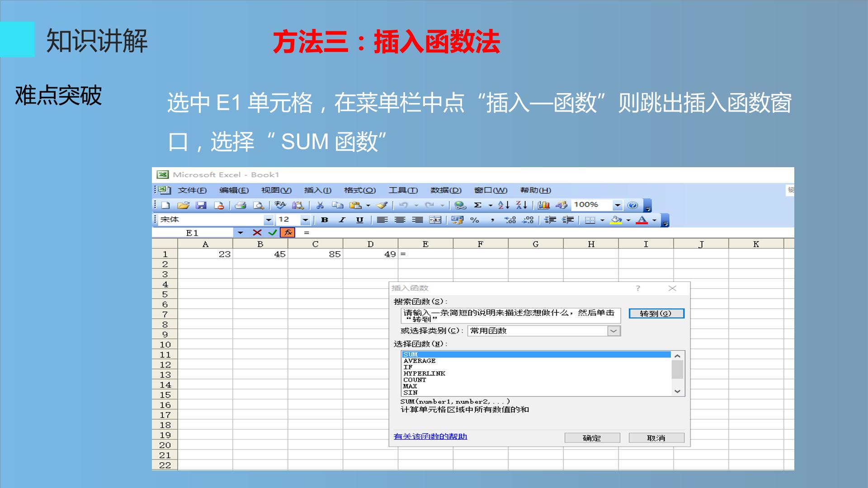Toggle Underline formatting

[360, 220]
